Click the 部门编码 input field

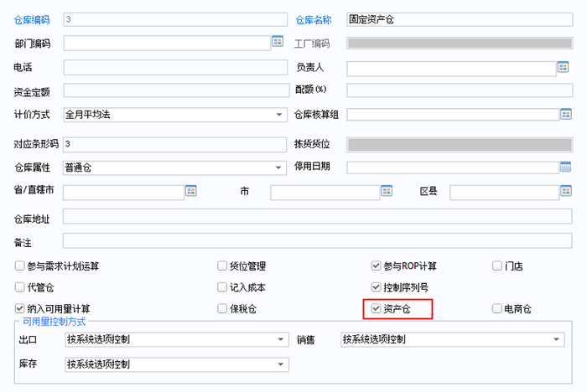coord(167,43)
